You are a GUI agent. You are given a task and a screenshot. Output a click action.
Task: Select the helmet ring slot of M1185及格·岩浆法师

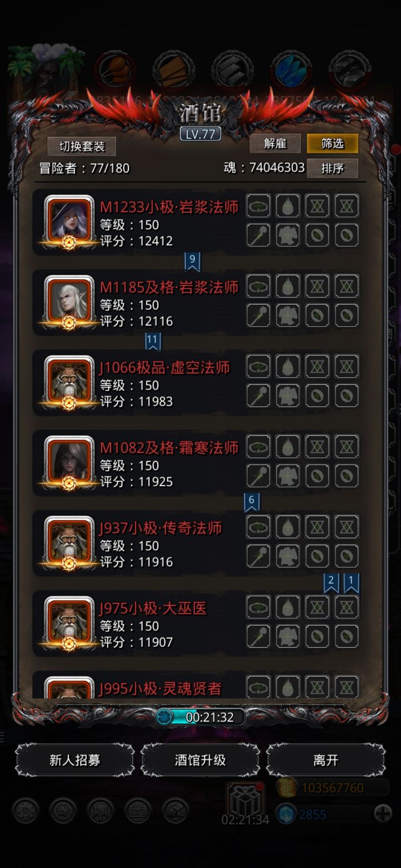[258, 287]
